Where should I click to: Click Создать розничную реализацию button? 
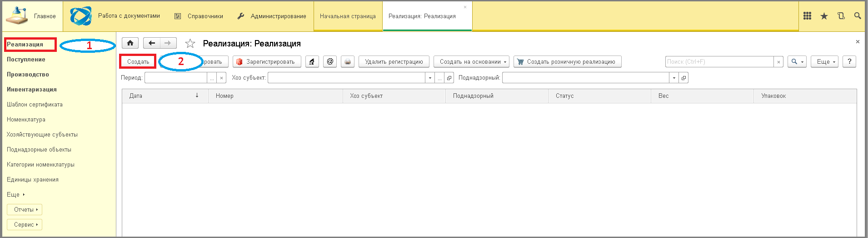coord(567,62)
